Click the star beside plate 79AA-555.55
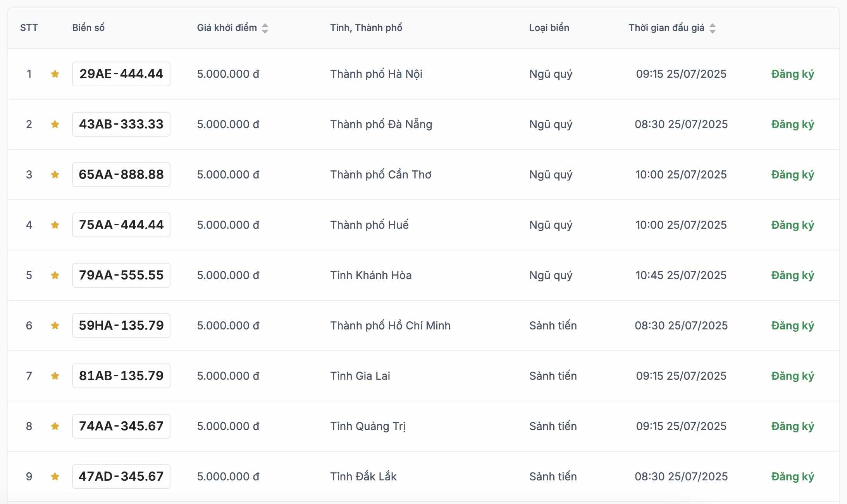The height and width of the screenshot is (504, 847). click(55, 275)
